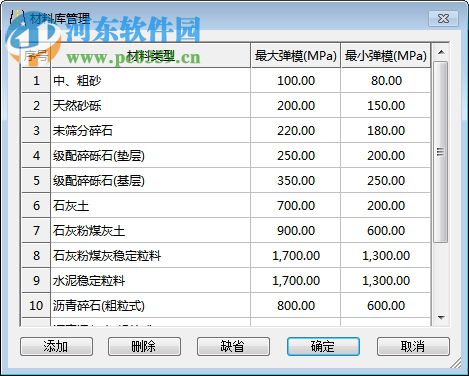Click the scrollbar up arrow
The height and width of the screenshot is (376, 469).
[x=441, y=52]
